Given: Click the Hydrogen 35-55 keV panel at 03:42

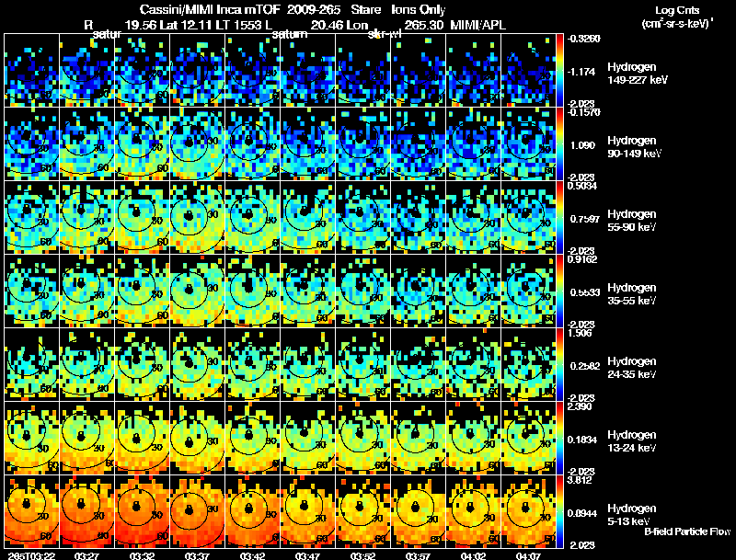Looking at the screenshot, I should 252,291.
